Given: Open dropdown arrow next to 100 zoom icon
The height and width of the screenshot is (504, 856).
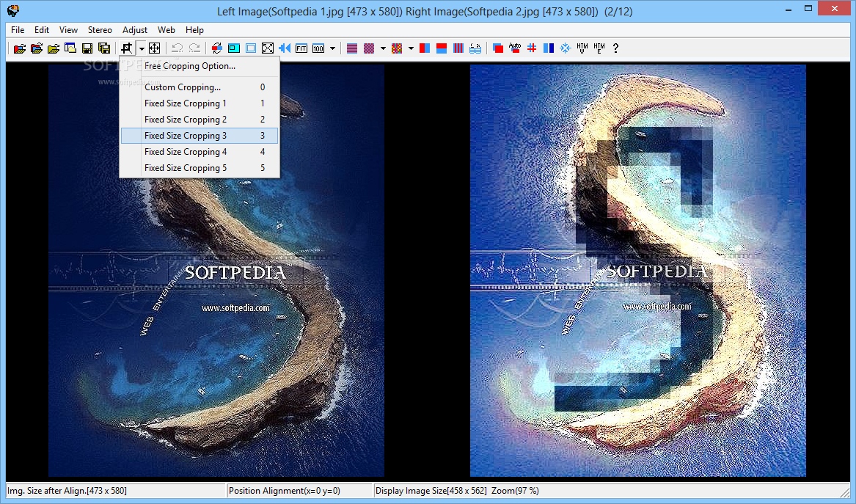Looking at the screenshot, I should [332, 48].
